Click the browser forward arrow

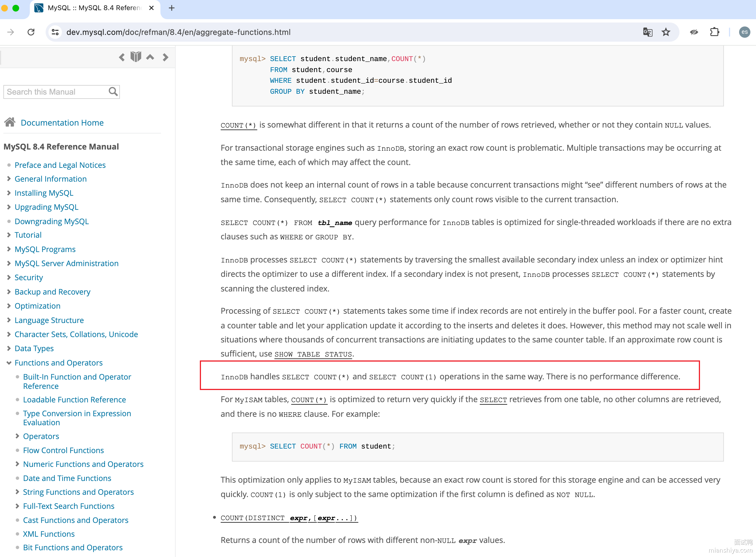11,32
